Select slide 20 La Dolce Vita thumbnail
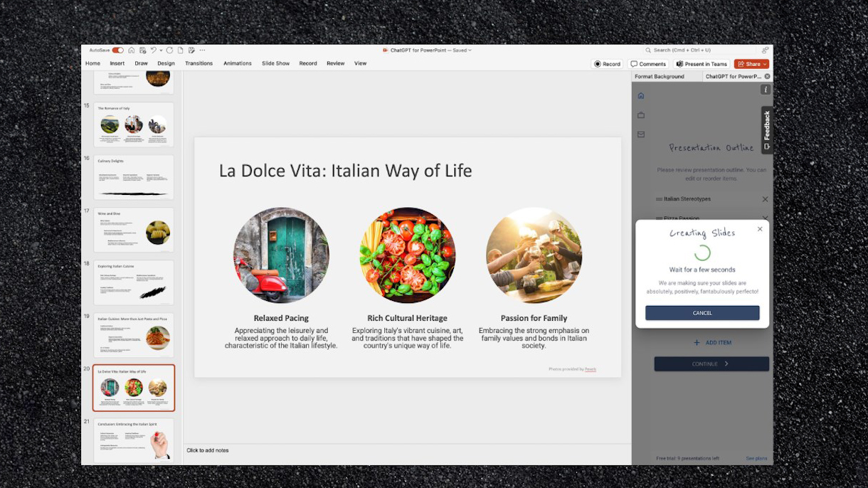 134,388
